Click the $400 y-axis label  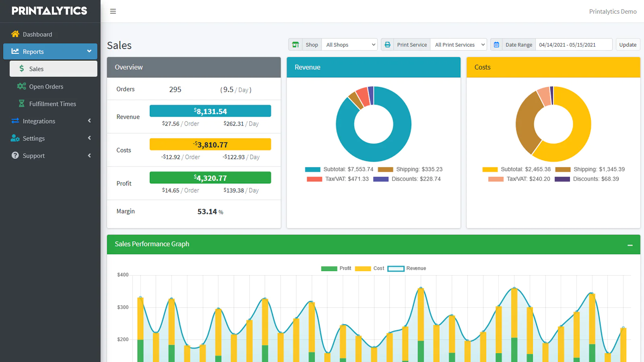click(x=123, y=275)
